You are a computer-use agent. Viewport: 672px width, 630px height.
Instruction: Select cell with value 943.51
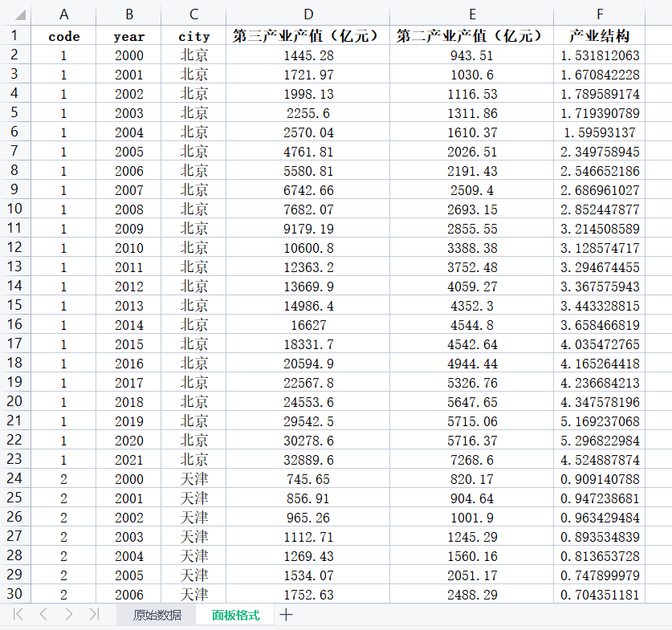pyautogui.click(x=472, y=55)
